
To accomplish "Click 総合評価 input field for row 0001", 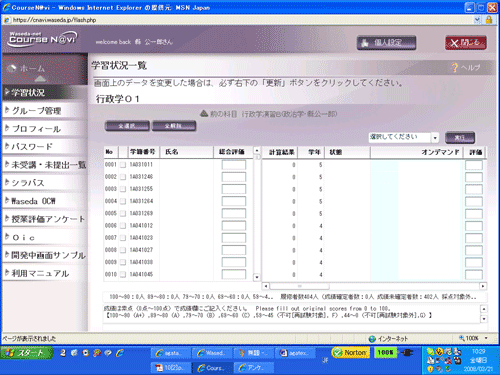I will [x=234, y=165].
